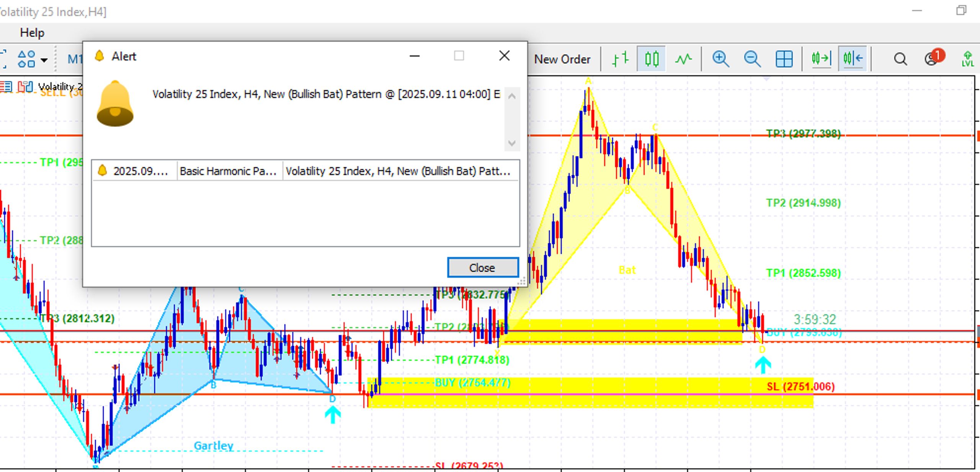This screenshot has height=472, width=980.
Task: Click the Gartley pattern label
Action: pyautogui.click(x=213, y=446)
